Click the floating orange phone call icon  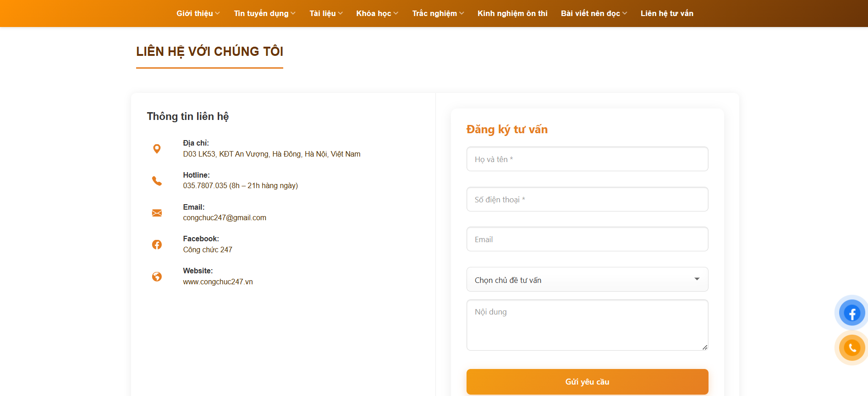tap(852, 348)
